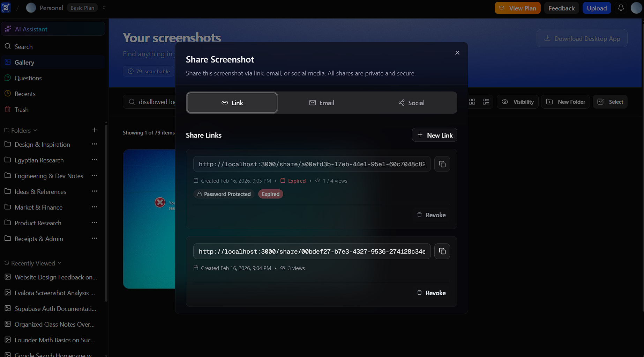Create a New Link
The height and width of the screenshot is (357, 644).
pos(434,135)
